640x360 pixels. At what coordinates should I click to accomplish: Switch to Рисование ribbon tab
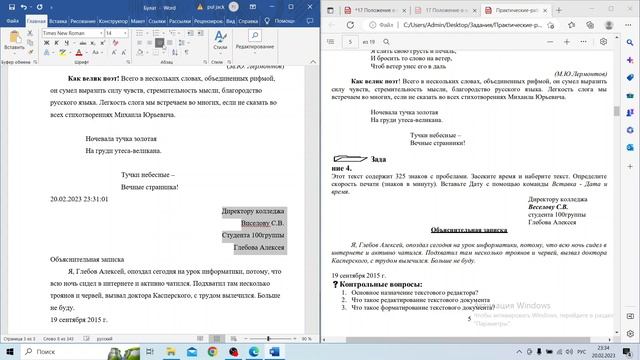tap(82, 21)
